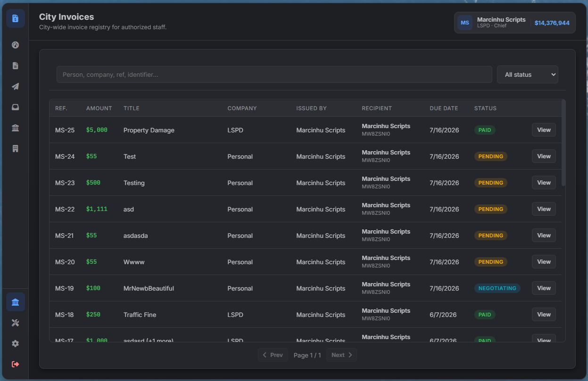Click the table's vertical scrollbar
The width and height of the screenshot is (588, 381).
(563, 143)
